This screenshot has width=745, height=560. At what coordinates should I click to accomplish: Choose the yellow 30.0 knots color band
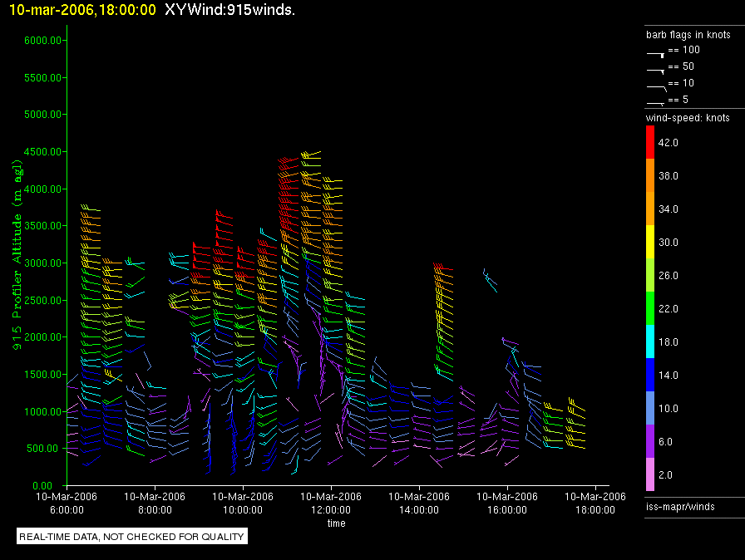tap(650, 243)
